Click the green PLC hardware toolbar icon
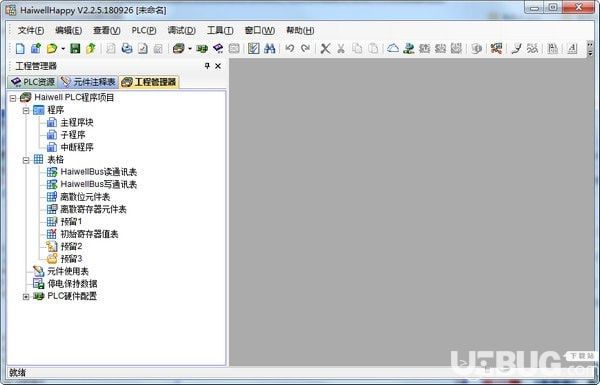 pos(202,49)
